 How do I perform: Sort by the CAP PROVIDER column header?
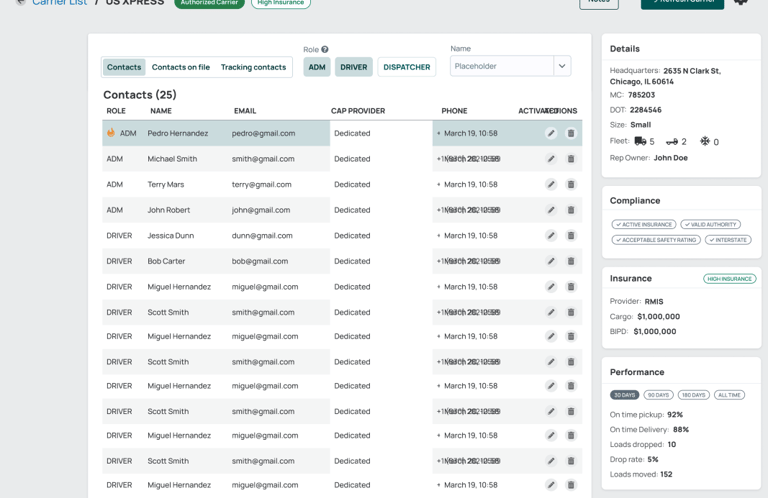point(358,111)
